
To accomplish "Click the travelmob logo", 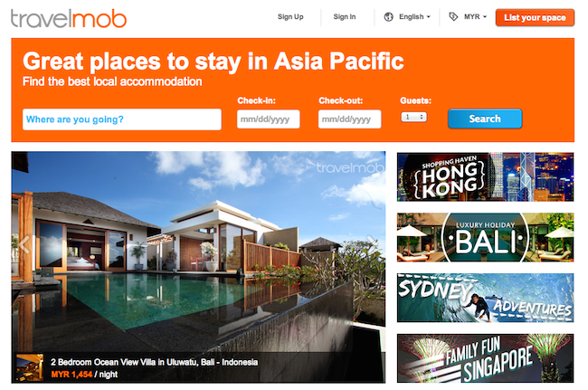I will 69,18.
